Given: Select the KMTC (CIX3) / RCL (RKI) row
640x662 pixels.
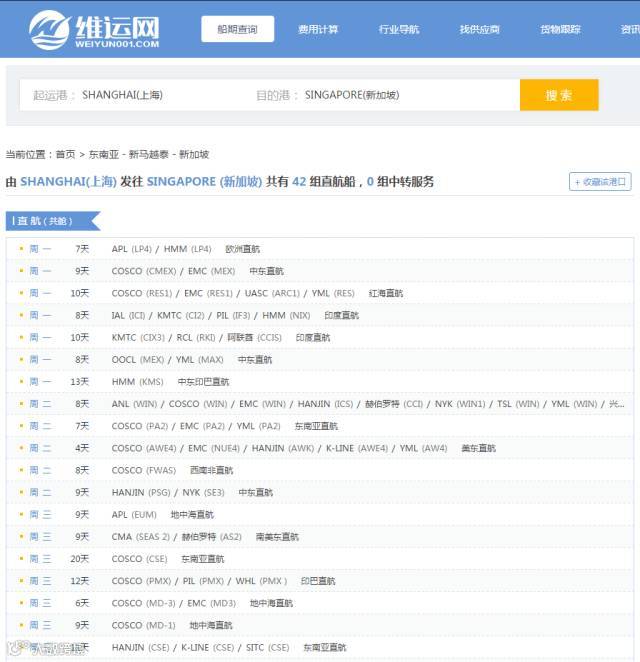Looking at the screenshot, I should point(320,338).
